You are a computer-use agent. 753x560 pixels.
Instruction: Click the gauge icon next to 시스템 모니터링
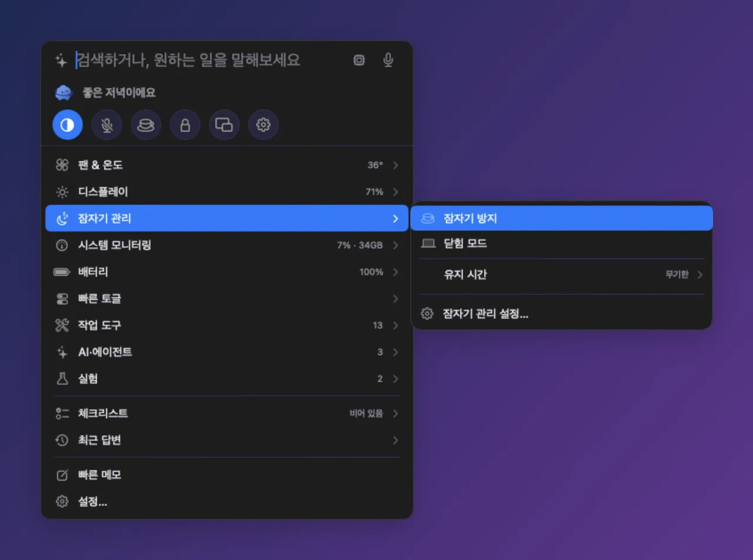pyautogui.click(x=62, y=245)
